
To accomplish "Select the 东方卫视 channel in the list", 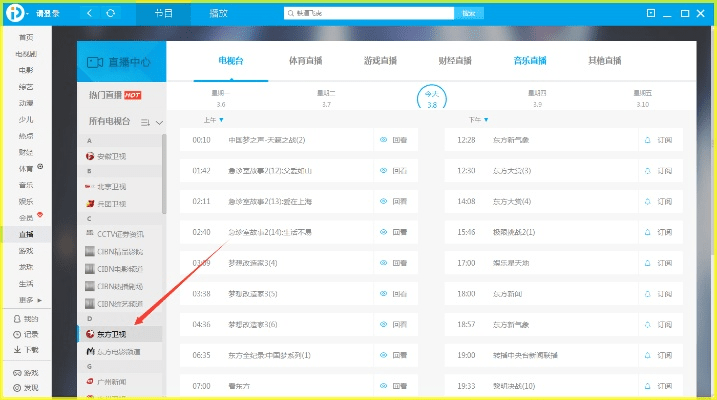I will click(x=110, y=334).
